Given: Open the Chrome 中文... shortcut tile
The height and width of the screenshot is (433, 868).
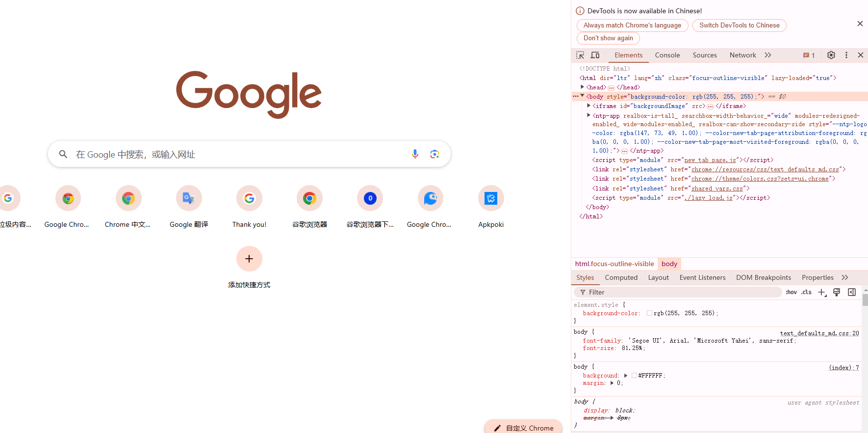Looking at the screenshot, I should [128, 207].
